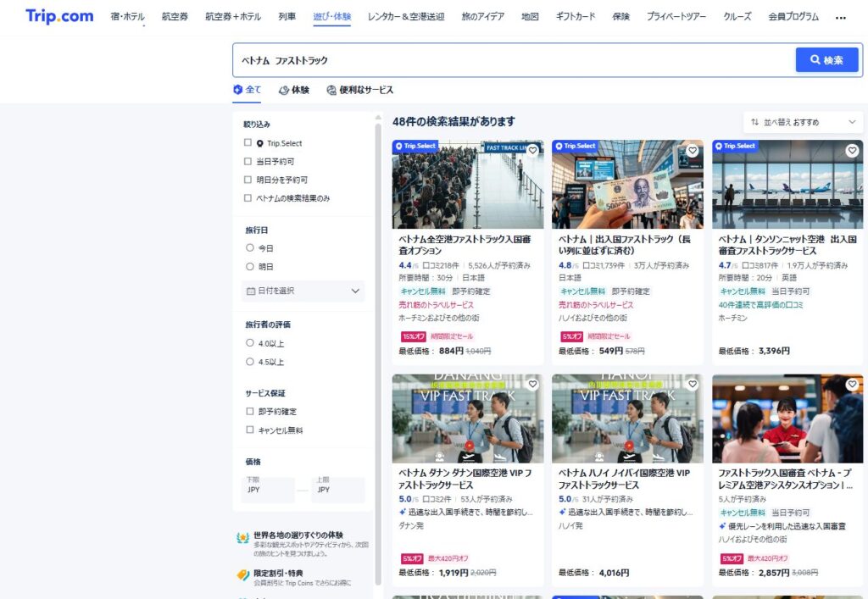Viewport: 868px width, 599px height.
Task: Enable the Trip.Select filter checkbox
Action: tap(248, 143)
